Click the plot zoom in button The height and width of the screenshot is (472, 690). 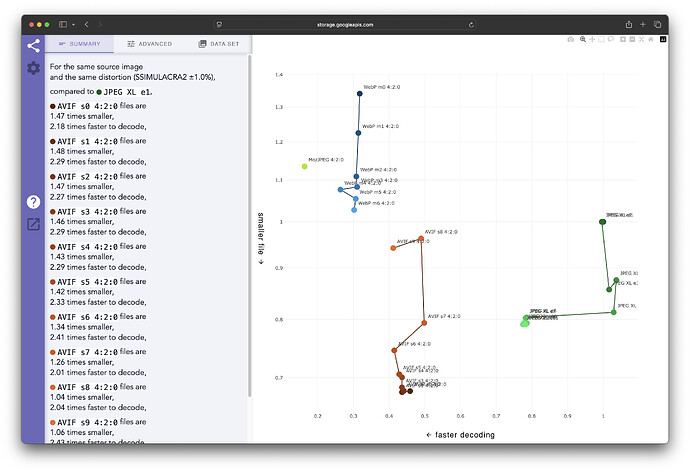click(x=623, y=39)
